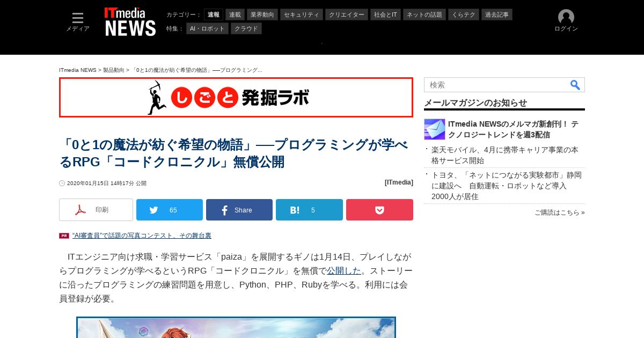Open the メルマガ新創刊 announcement link

tap(513, 129)
